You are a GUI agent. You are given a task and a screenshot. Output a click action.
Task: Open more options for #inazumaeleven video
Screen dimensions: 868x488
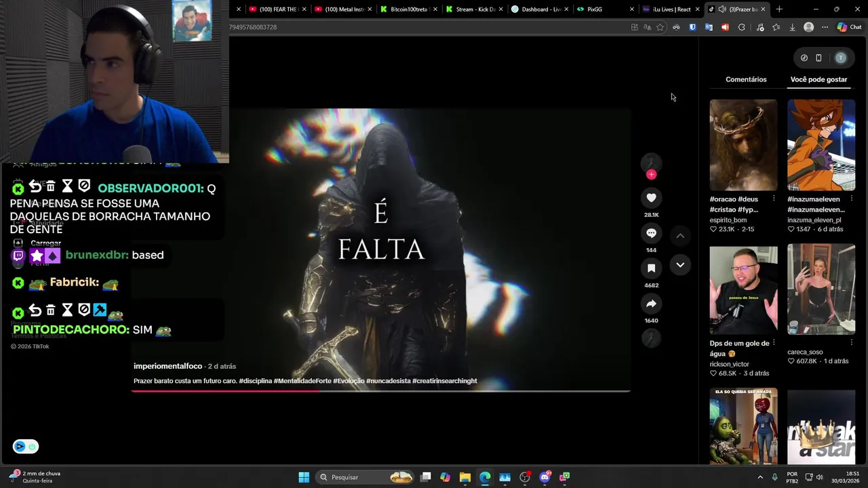point(852,199)
